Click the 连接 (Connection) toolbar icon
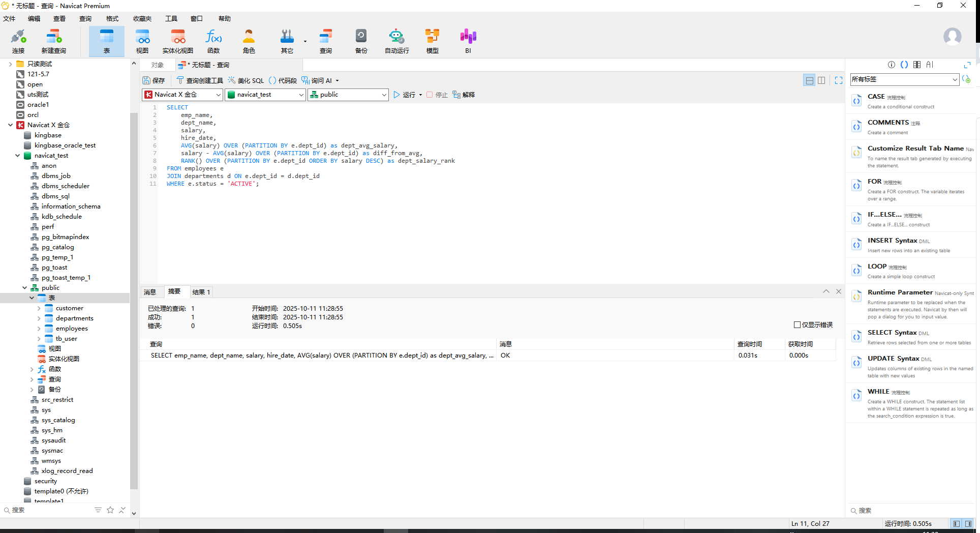The width and height of the screenshot is (980, 533). [18, 41]
